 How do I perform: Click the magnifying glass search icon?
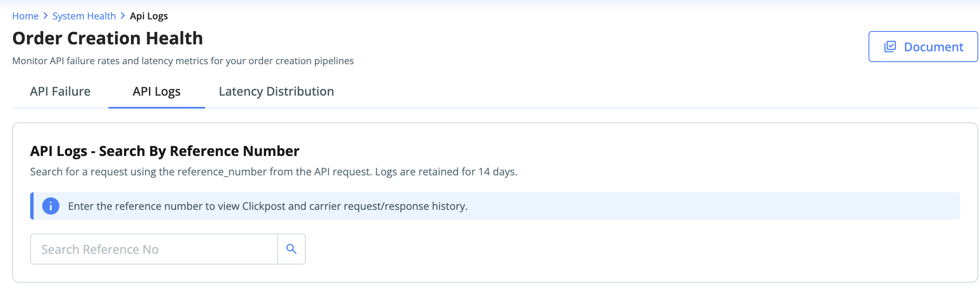pyautogui.click(x=292, y=249)
